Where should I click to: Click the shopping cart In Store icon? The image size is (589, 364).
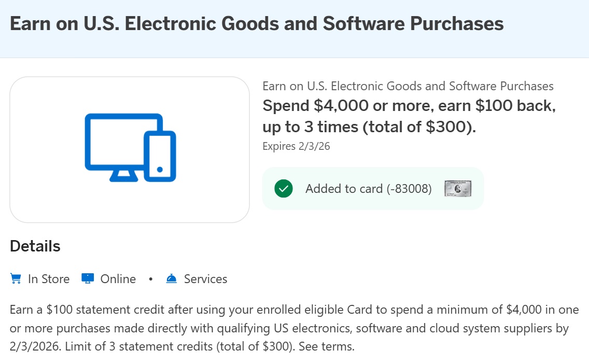tap(15, 278)
